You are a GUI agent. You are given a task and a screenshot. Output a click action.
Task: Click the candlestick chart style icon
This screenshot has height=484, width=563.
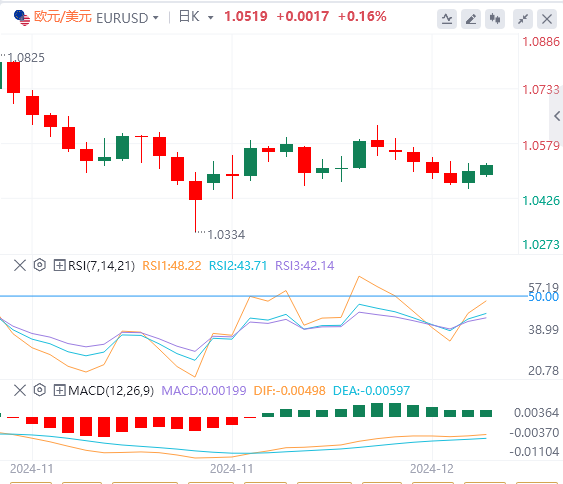pyautogui.click(x=495, y=19)
